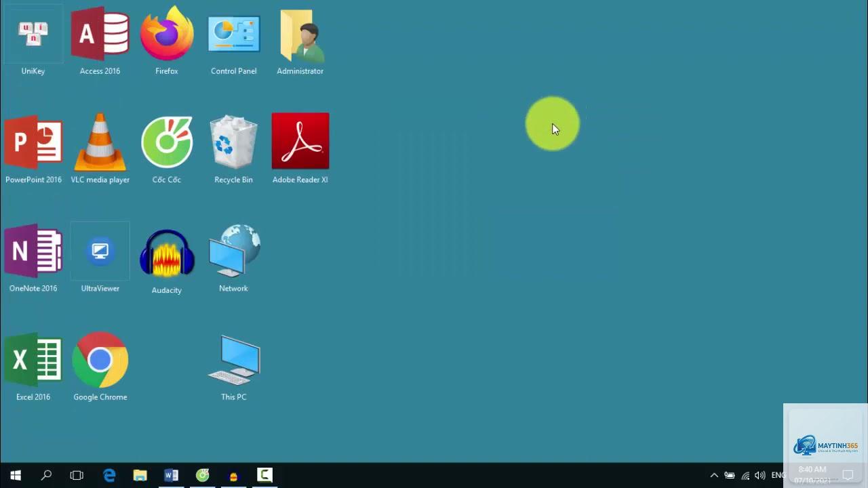The width and height of the screenshot is (868, 488).
Task: Select the OneNote 2016 desktop icon
Action: (33, 259)
